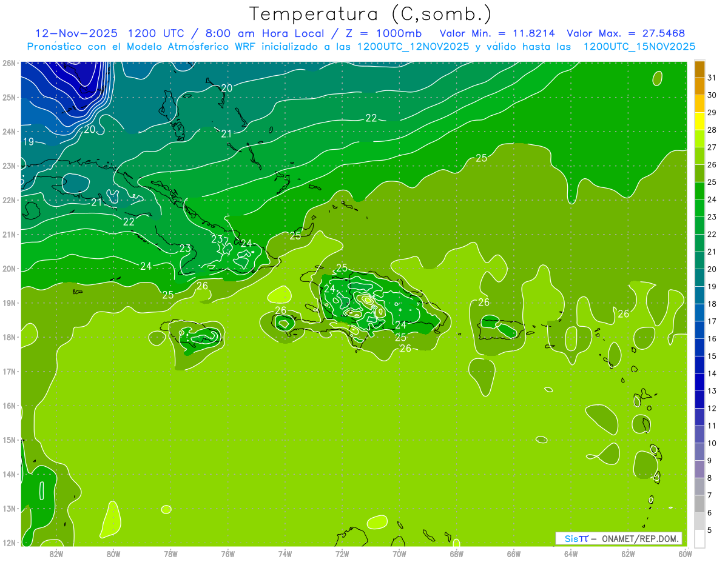
Task: Click the Valor Max. = 27.5468 text
Action: (626, 33)
